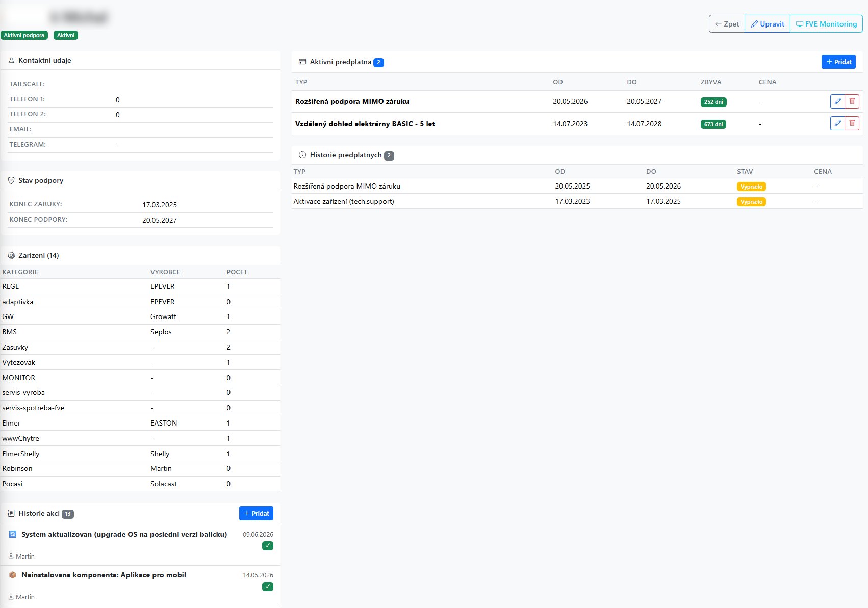Click the Aktivni podpora badge

pos(24,35)
